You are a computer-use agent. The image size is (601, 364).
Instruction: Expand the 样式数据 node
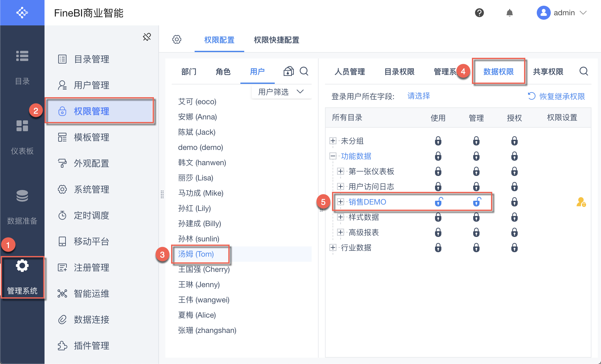[341, 217]
